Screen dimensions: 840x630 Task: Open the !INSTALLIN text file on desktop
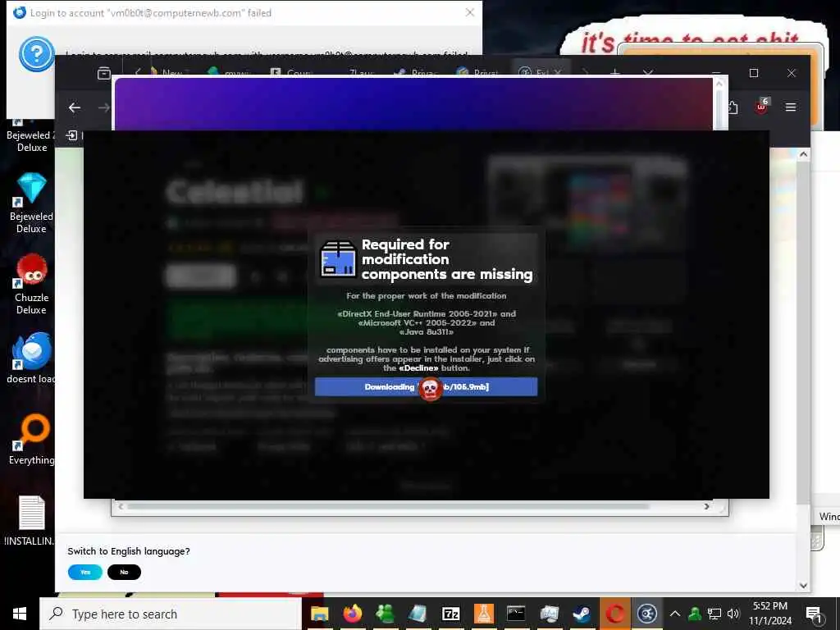pyautogui.click(x=30, y=520)
